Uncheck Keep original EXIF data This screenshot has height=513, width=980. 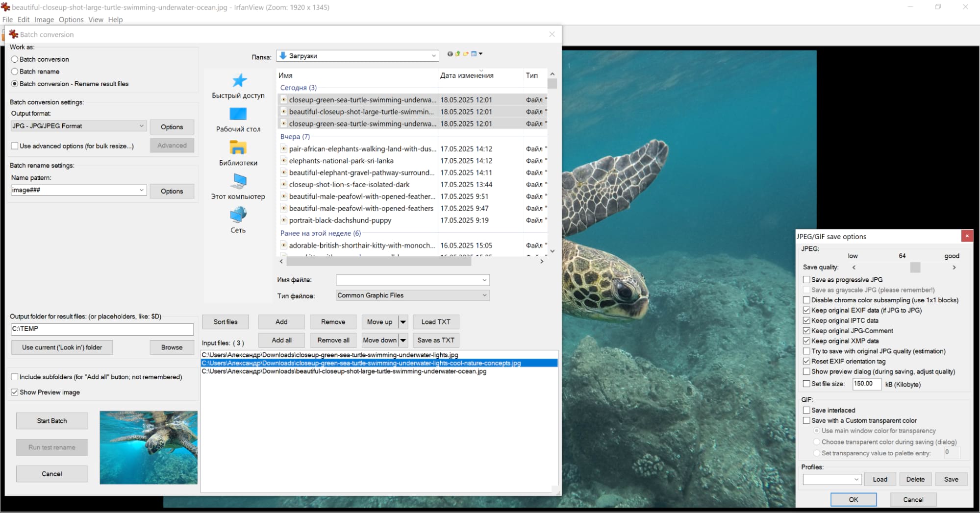[x=806, y=310]
